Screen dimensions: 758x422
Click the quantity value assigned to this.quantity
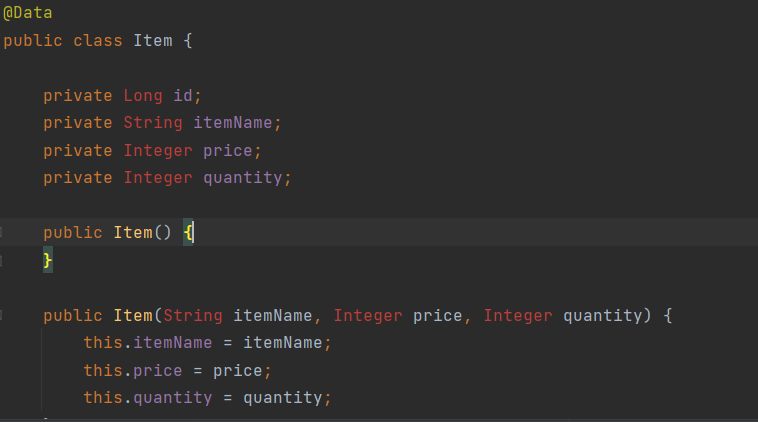pyautogui.click(x=283, y=398)
